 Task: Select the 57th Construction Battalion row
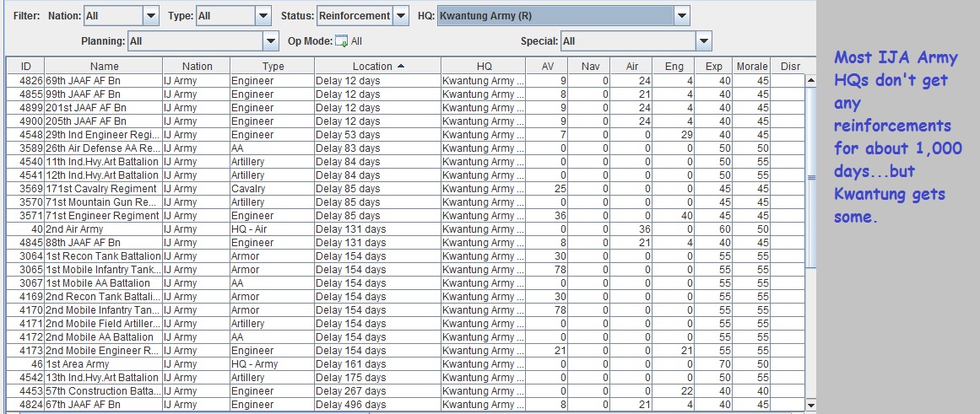(405, 391)
